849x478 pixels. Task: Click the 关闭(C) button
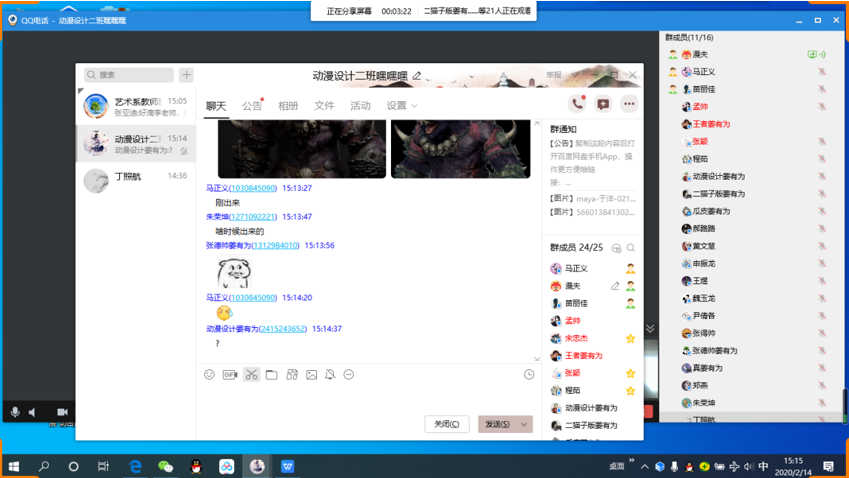coord(447,424)
